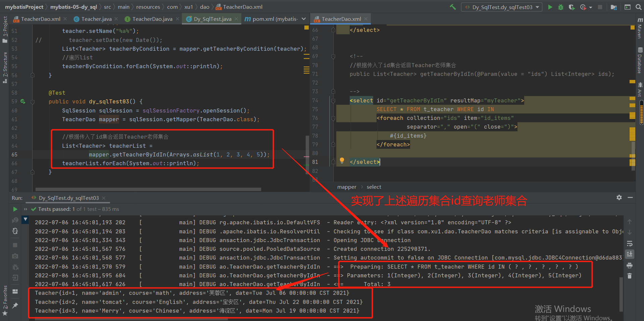Toggle scroll to end of console
This screenshot has height=321, width=644.
pyautogui.click(x=630, y=254)
